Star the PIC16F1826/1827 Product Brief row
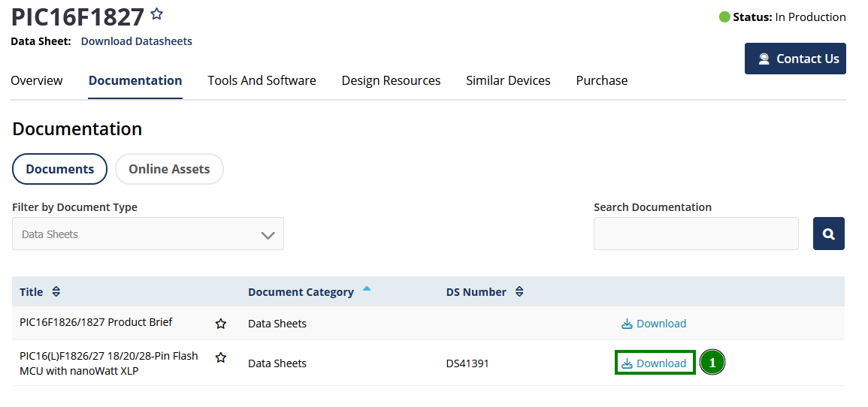Viewport: 868px width, 407px height. pyautogui.click(x=221, y=324)
